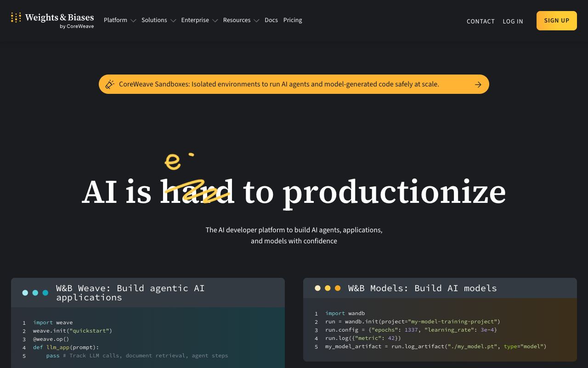Click the Weights & Biases wordmark
This screenshot has width=588, height=368.
tap(59, 17)
